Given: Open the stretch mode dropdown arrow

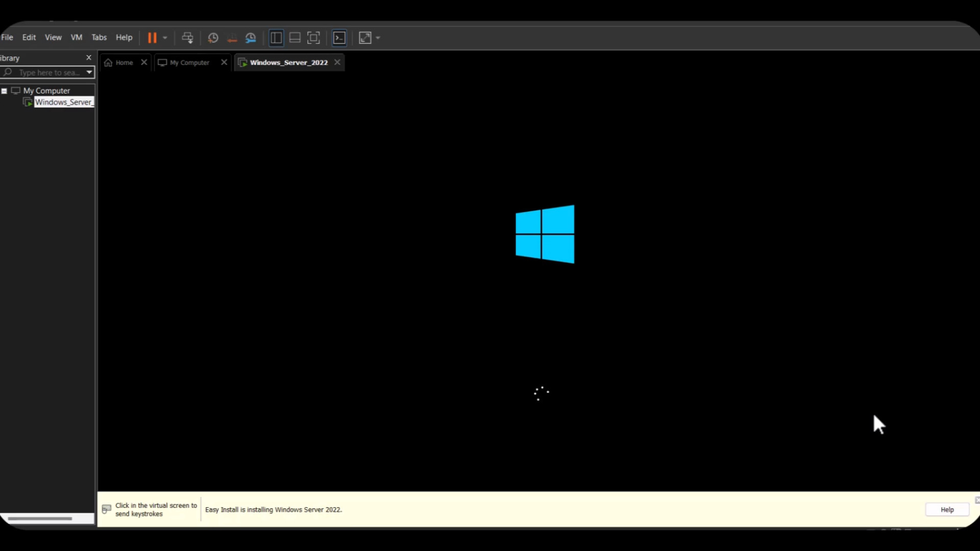Looking at the screenshot, I should pyautogui.click(x=378, y=38).
